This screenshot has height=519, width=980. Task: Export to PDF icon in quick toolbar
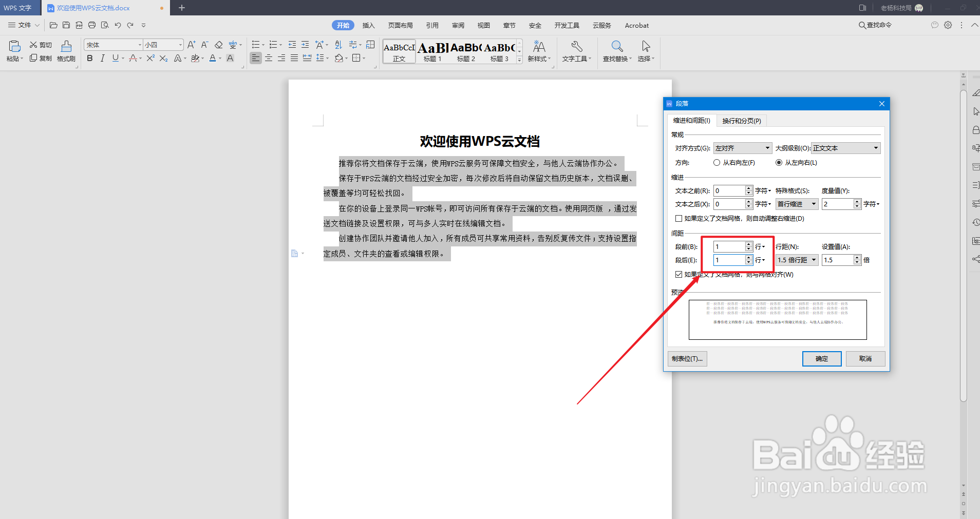pos(79,25)
